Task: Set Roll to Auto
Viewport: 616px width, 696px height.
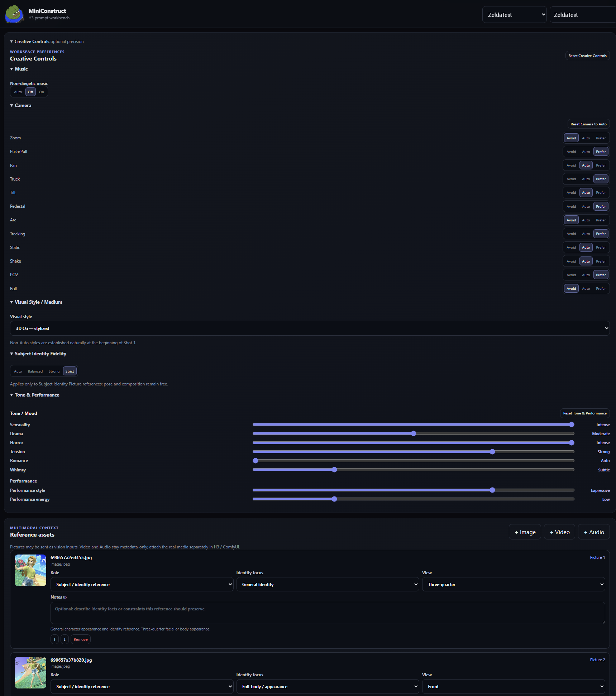Action: click(x=586, y=289)
